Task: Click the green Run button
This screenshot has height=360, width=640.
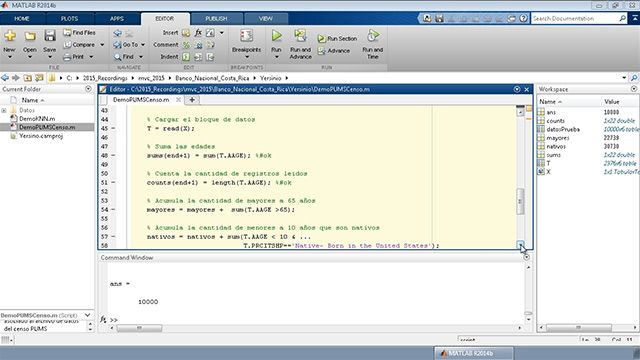Action: [276, 36]
